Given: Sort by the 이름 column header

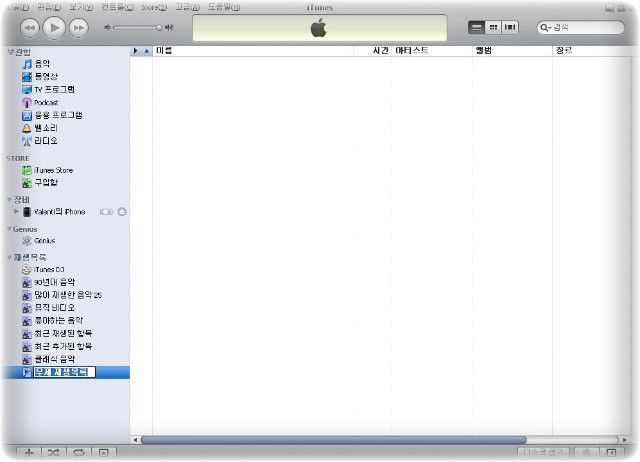Looking at the screenshot, I should (x=253, y=51).
